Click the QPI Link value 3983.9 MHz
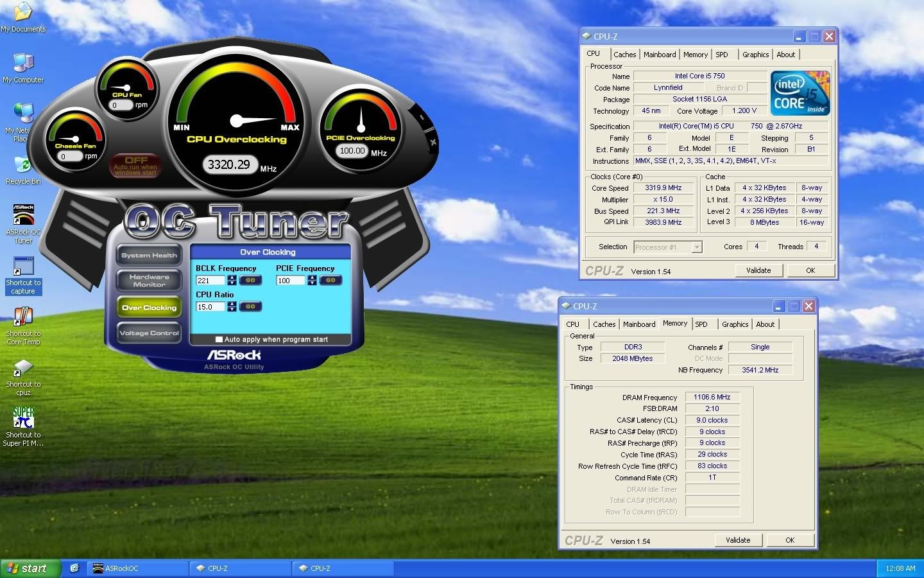 tap(663, 222)
